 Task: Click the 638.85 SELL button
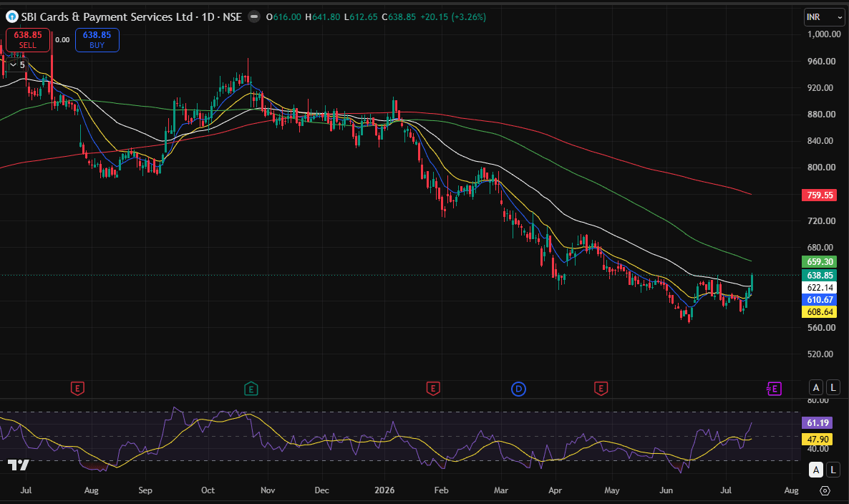[28, 40]
